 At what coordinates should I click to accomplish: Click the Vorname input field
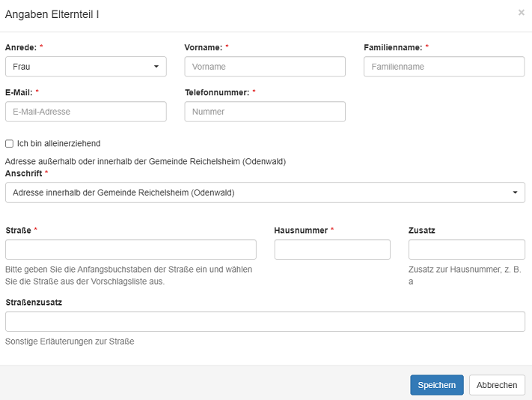(265, 67)
